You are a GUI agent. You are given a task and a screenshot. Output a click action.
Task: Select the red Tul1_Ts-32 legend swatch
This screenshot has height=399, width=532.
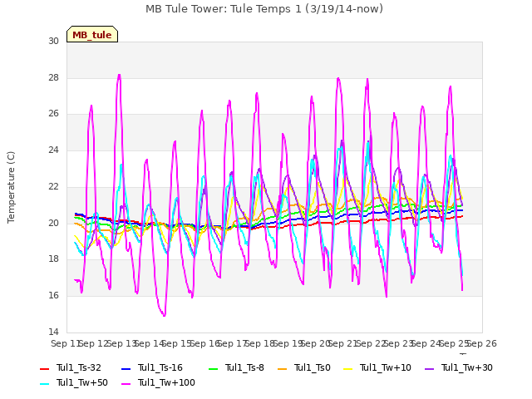point(44,368)
